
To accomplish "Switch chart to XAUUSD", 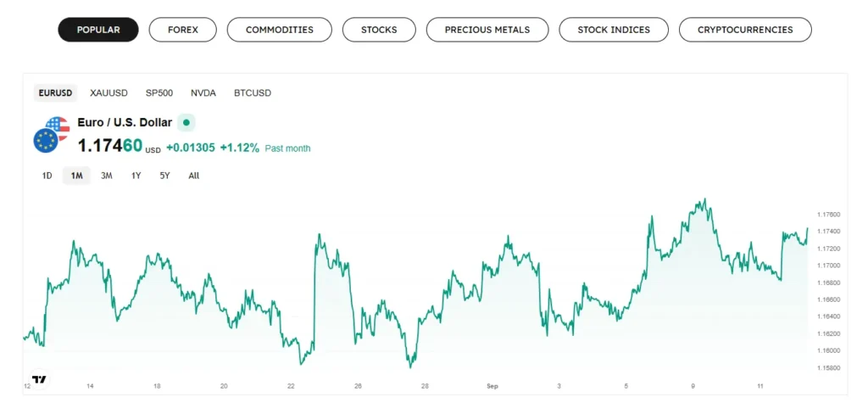I will point(108,92).
